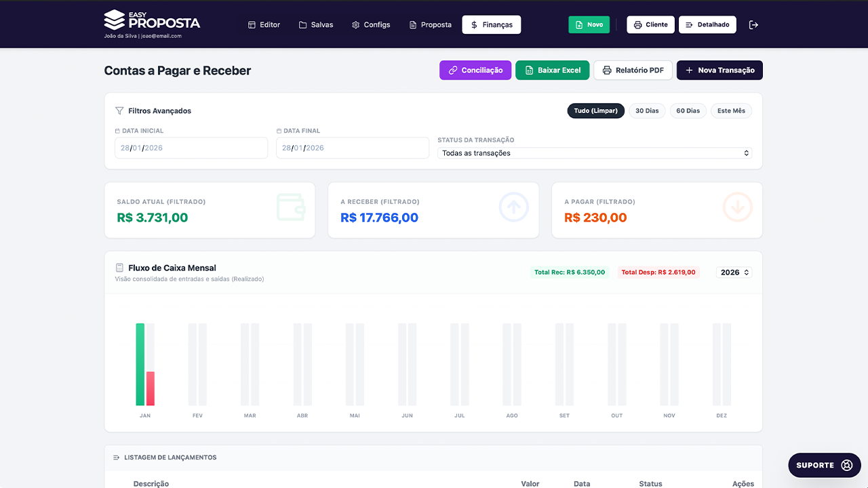Click inside the Data Final date field
Viewport: 868px width, 488px height.
click(352, 147)
